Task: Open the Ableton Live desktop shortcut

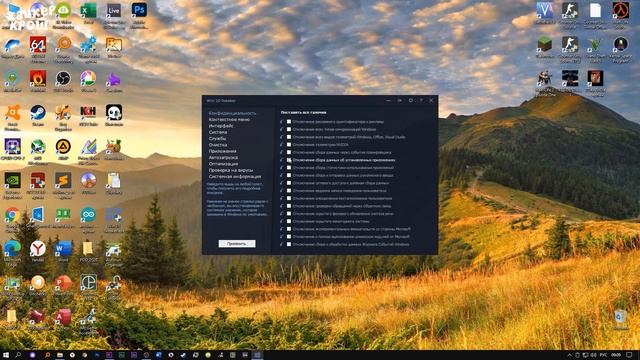Action: [x=113, y=11]
